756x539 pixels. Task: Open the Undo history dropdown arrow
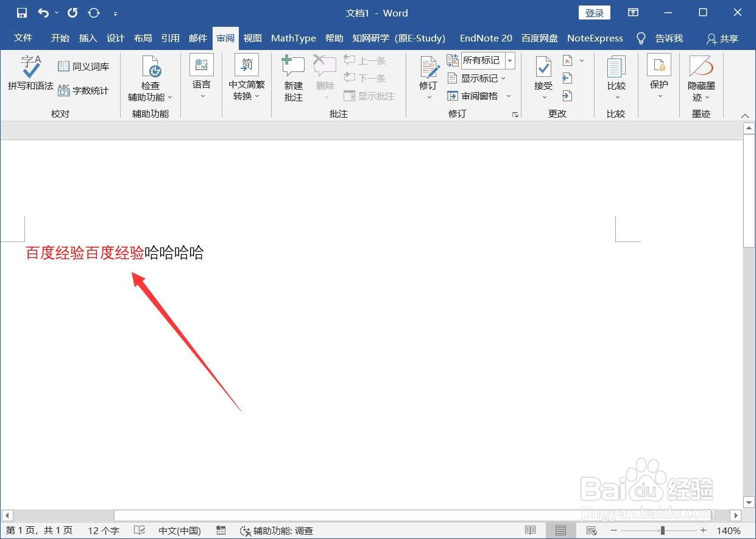coord(57,13)
